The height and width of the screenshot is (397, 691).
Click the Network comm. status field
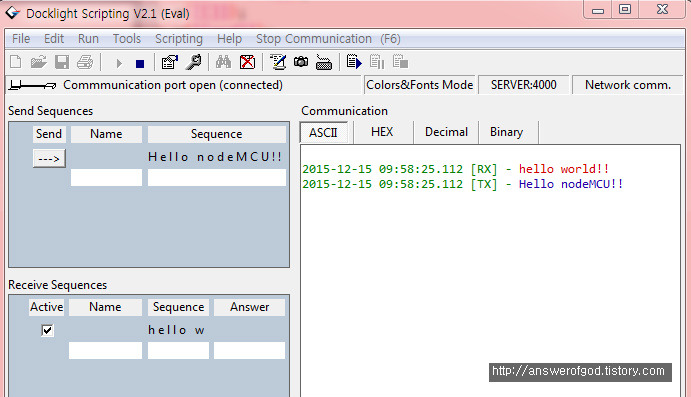pyautogui.click(x=628, y=85)
